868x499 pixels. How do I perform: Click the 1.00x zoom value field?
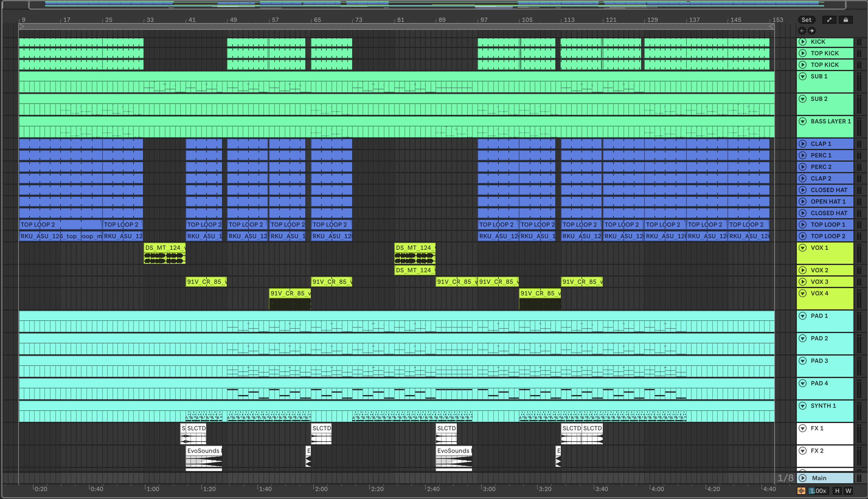(818, 491)
